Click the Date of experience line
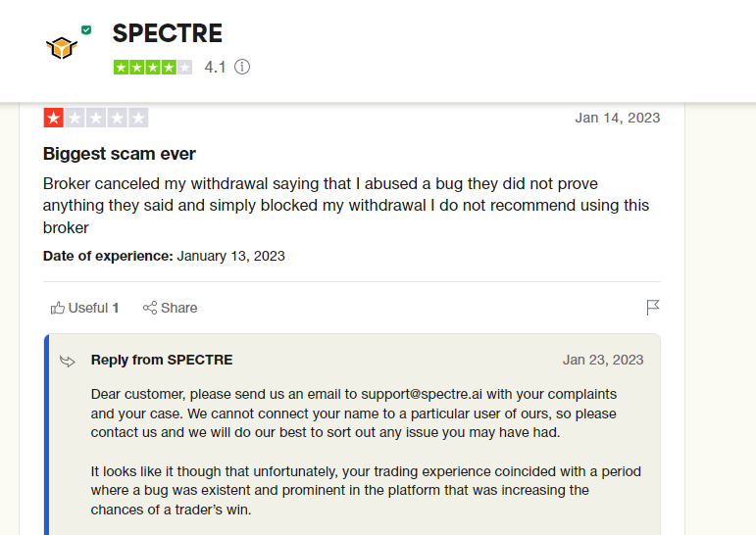Screen dimensions: 756x535 [164, 256]
